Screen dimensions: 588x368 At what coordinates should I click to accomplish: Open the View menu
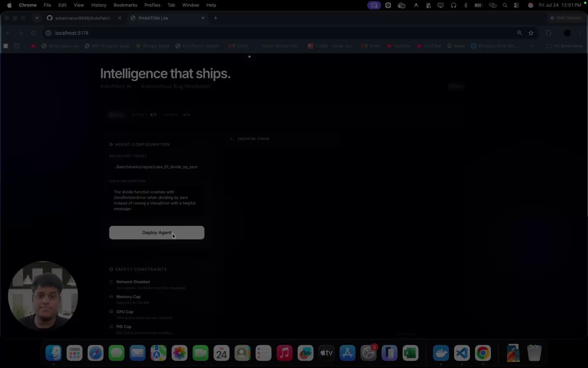coord(79,5)
